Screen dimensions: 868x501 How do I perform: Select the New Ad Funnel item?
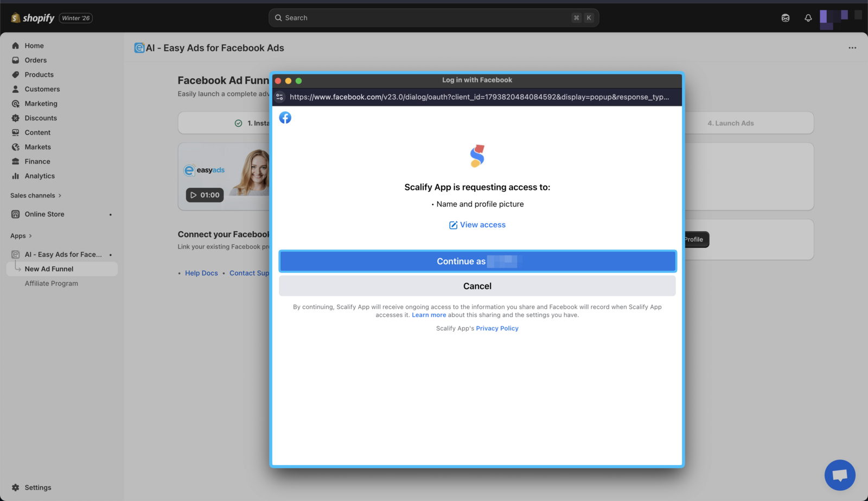point(49,269)
